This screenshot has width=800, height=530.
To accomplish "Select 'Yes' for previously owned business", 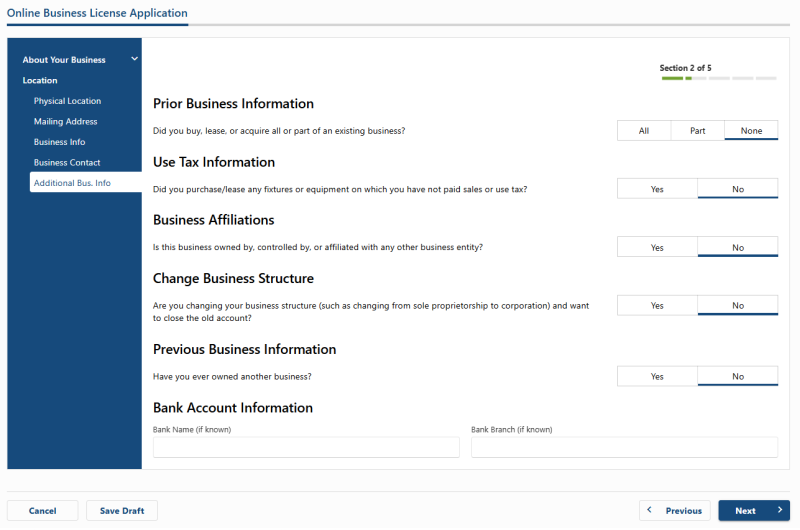I will pyautogui.click(x=657, y=376).
